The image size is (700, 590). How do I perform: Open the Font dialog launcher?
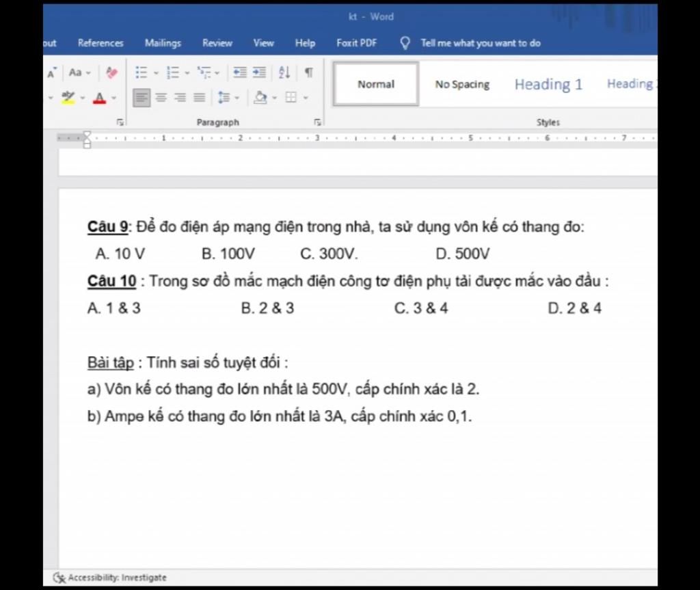click(x=120, y=122)
